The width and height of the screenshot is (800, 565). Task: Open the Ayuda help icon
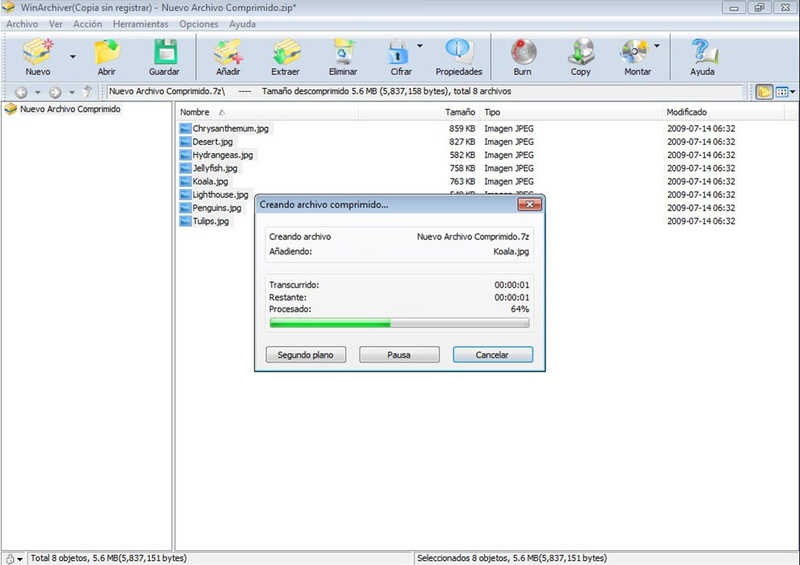[703, 52]
